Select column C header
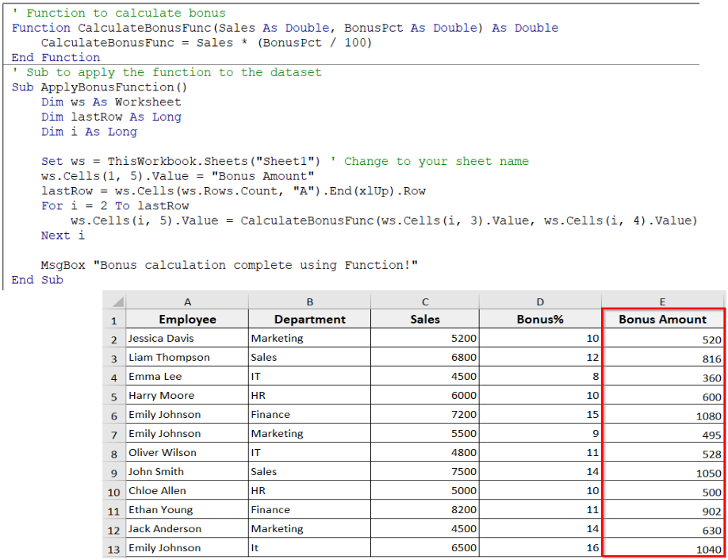 tap(425, 302)
